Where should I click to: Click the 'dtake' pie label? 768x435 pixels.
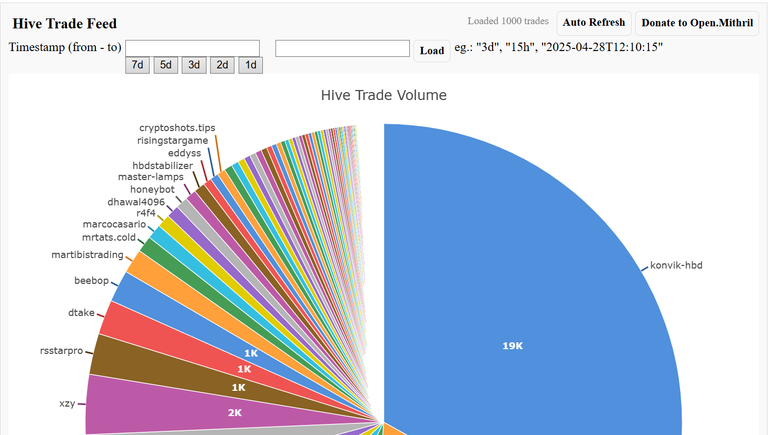81,313
